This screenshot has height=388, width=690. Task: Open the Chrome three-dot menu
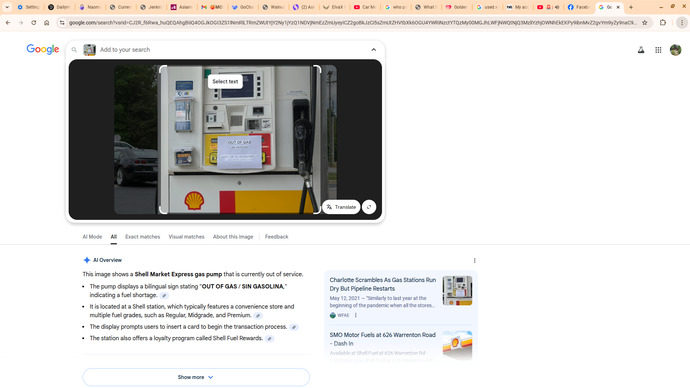click(682, 22)
